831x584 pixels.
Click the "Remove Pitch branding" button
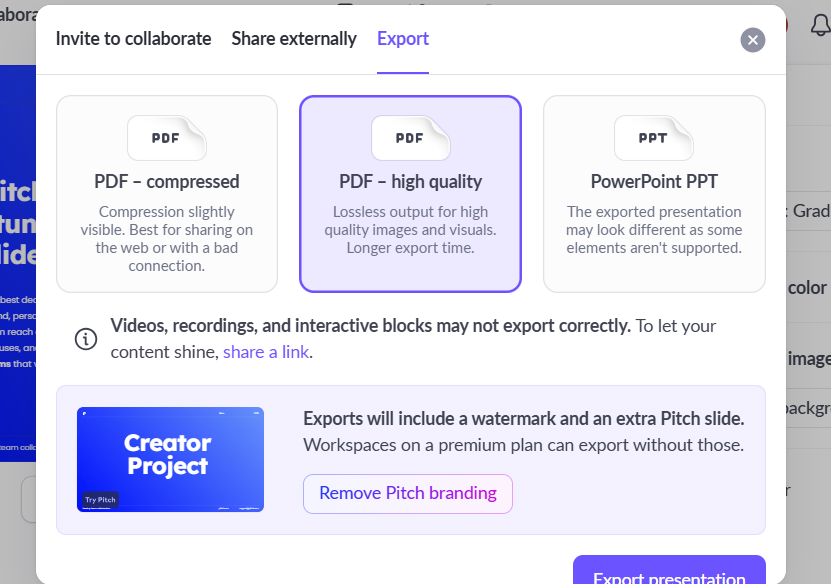[408, 493]
